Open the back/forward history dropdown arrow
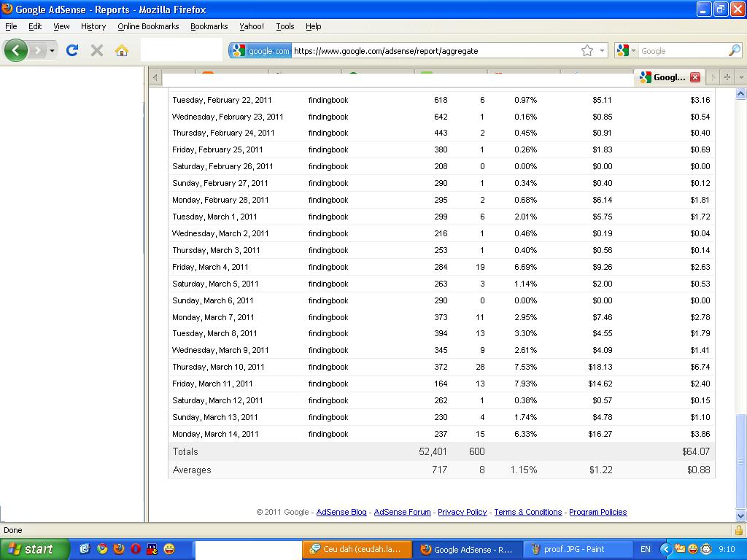The height and width of the screenshot is (560, 747). coord(52,50)
